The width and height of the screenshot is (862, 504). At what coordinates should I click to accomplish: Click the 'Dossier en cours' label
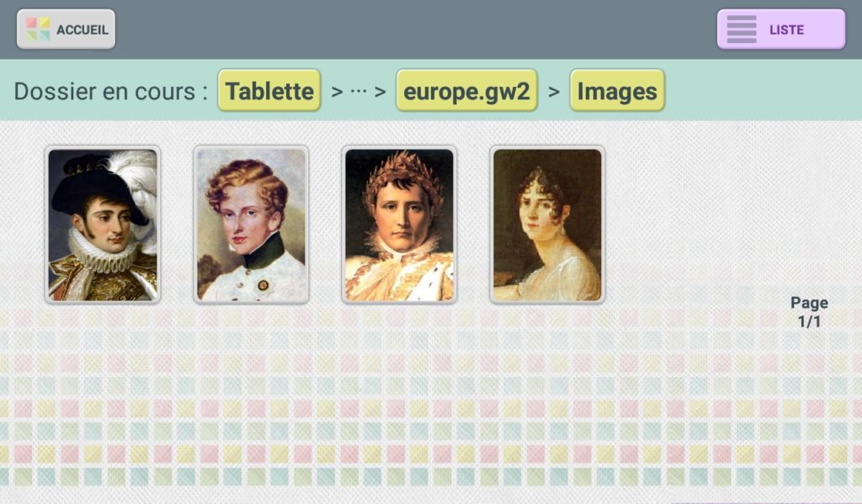click(111, 91)
